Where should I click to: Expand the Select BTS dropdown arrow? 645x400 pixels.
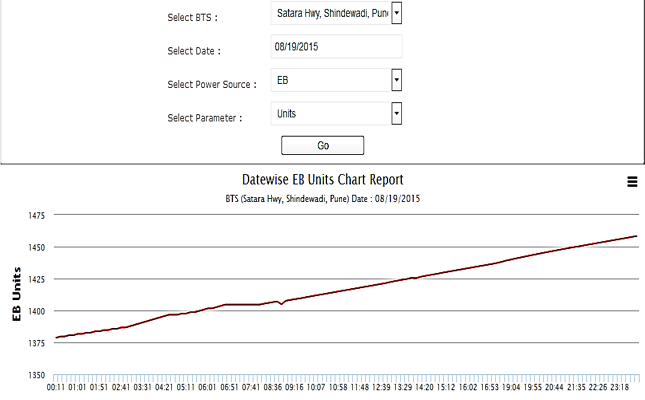(x=396, y=13)
